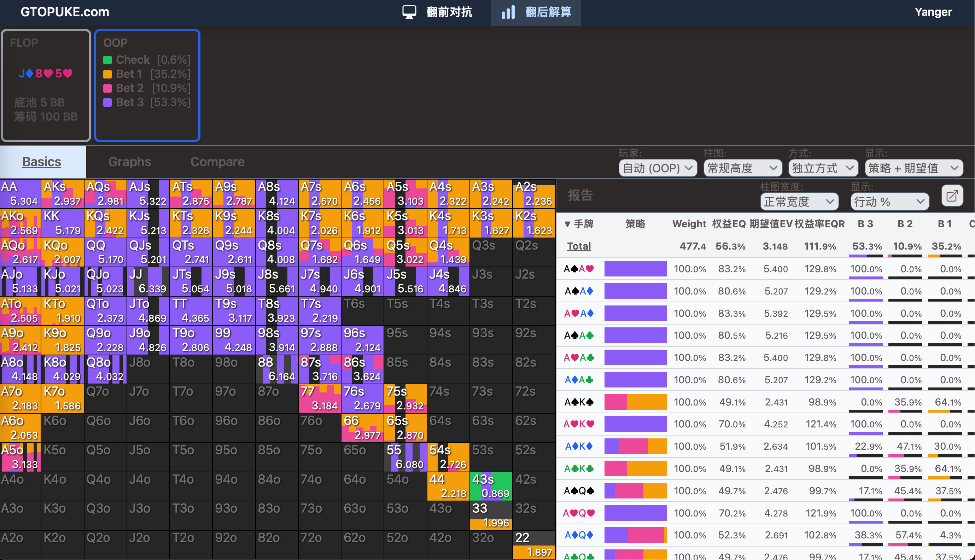Click the A♦A♣ row in the report
Image resolution: width=975 pixels, height=560 pixels.
click(x=765, y=380)
